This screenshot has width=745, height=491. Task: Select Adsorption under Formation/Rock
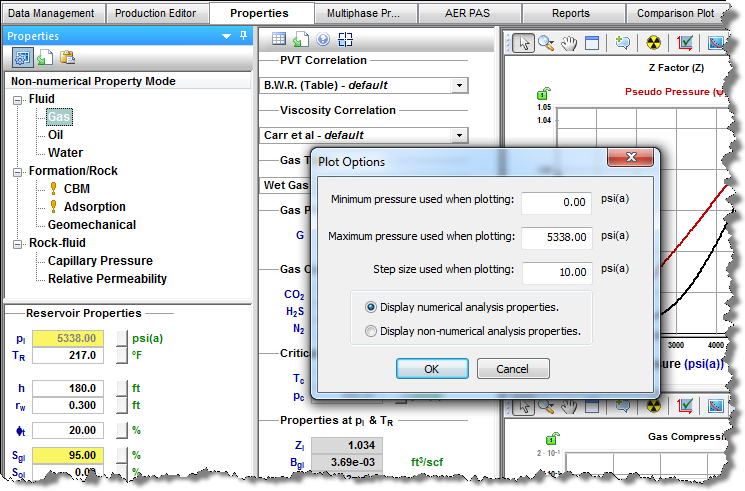pos(95,207)
